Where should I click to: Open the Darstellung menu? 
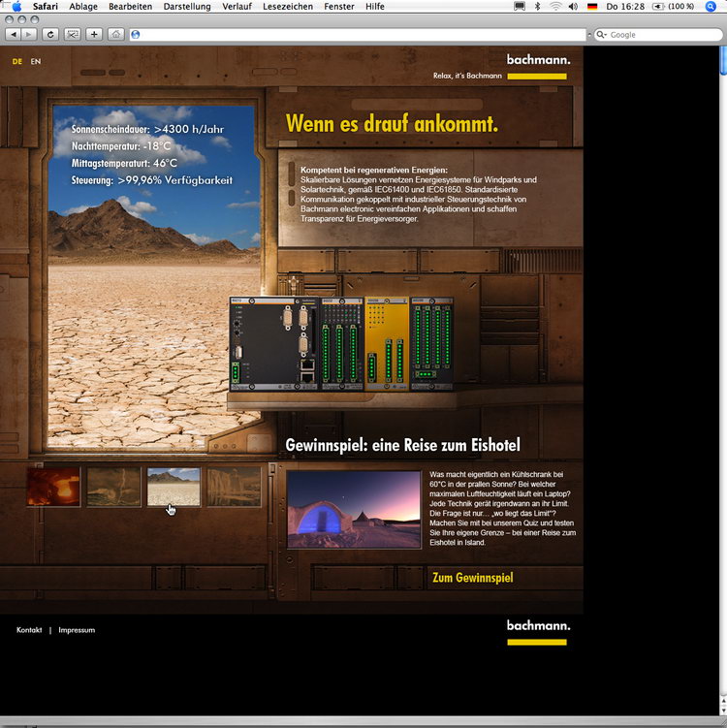pyautogui.click(x=187, y=7)
